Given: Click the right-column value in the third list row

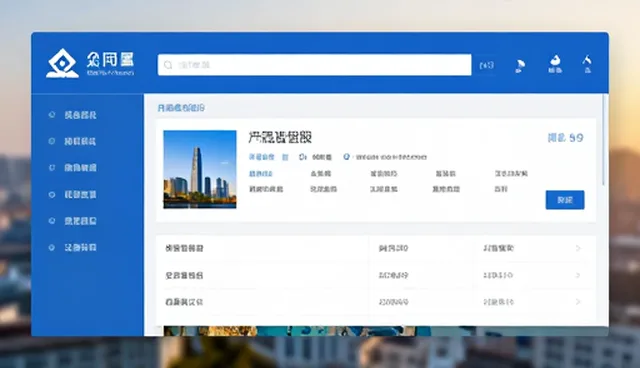Looking at the screenshot, I should (498, 302).
